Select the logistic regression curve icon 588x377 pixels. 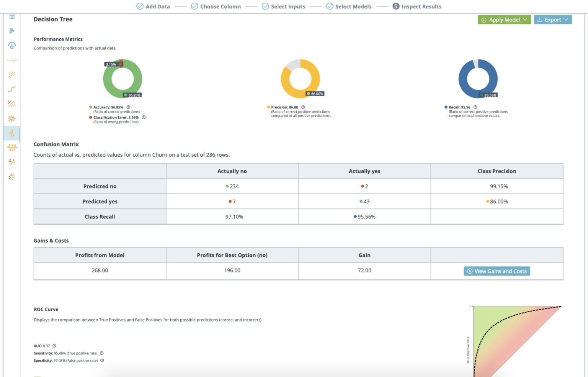point(12,89)
